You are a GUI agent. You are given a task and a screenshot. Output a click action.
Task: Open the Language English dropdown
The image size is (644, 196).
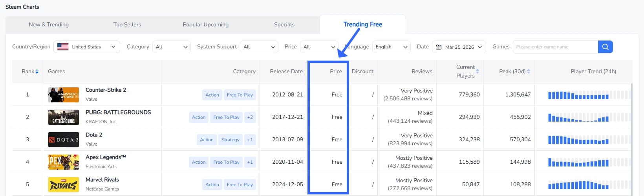click(x=392, y=47)
